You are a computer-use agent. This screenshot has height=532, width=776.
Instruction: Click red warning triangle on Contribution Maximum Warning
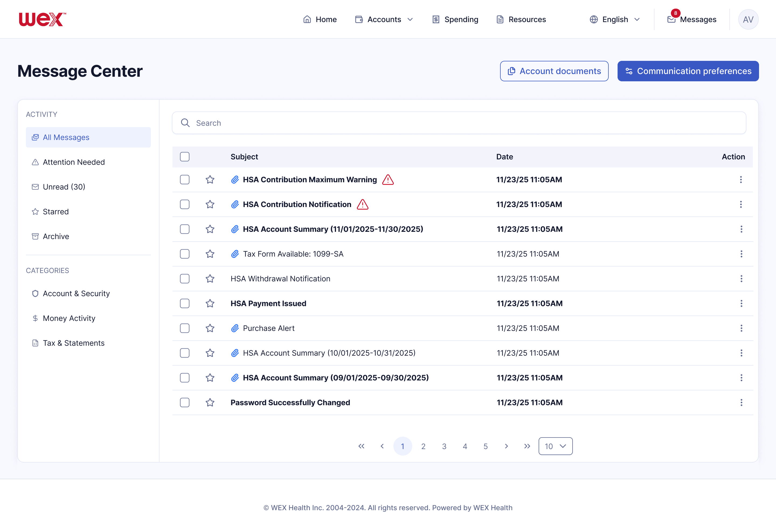pos(388,180)
